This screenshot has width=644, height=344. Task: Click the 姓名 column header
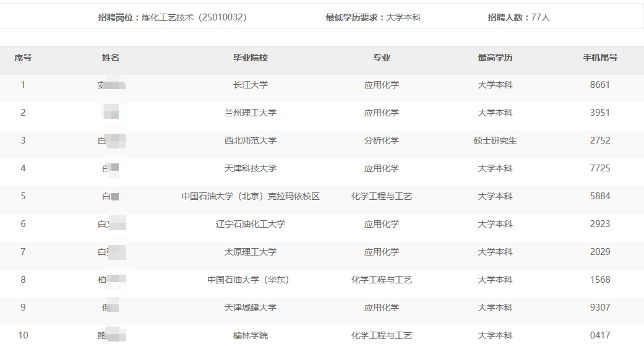(110, 58)
